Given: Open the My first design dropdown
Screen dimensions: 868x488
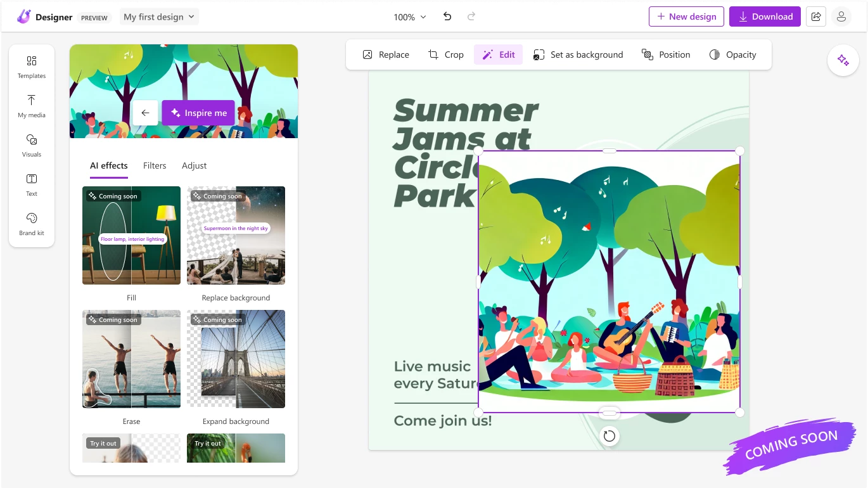Looking at the screenshot, I should (x=158, y=16).
